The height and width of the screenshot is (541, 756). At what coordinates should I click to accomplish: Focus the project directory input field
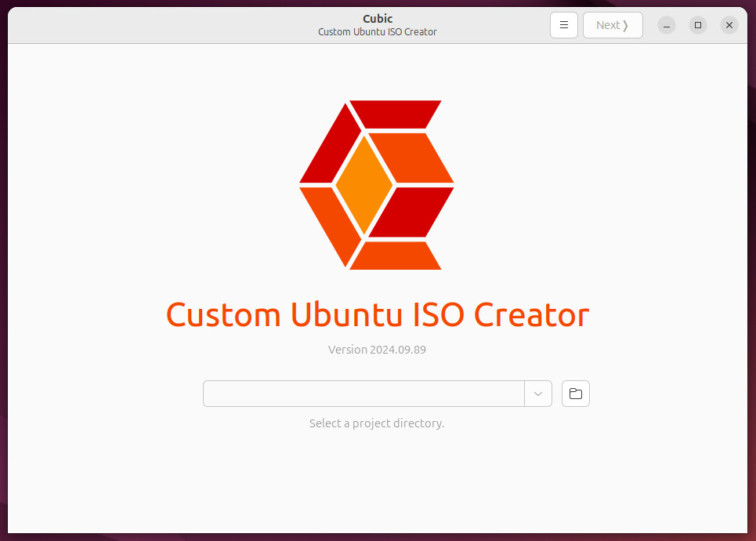click(x=364, y=394)
